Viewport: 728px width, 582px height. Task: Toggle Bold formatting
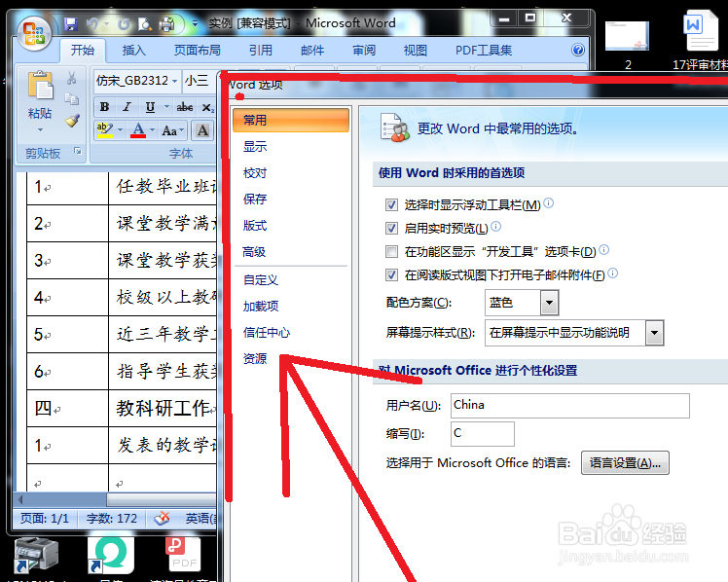(105, 107)
